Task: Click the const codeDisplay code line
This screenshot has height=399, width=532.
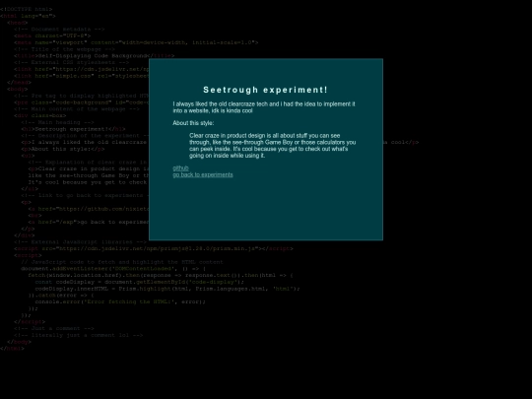Action: pos(140,282)
